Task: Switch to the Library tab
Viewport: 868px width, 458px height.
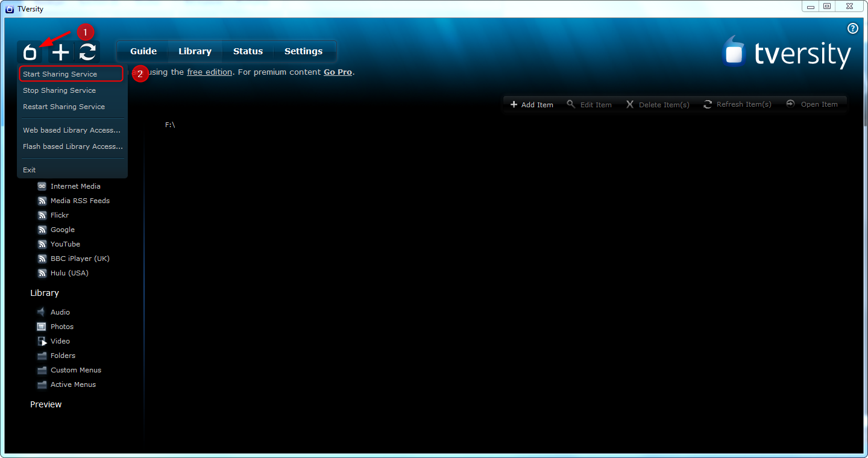Action: (195, 51)
